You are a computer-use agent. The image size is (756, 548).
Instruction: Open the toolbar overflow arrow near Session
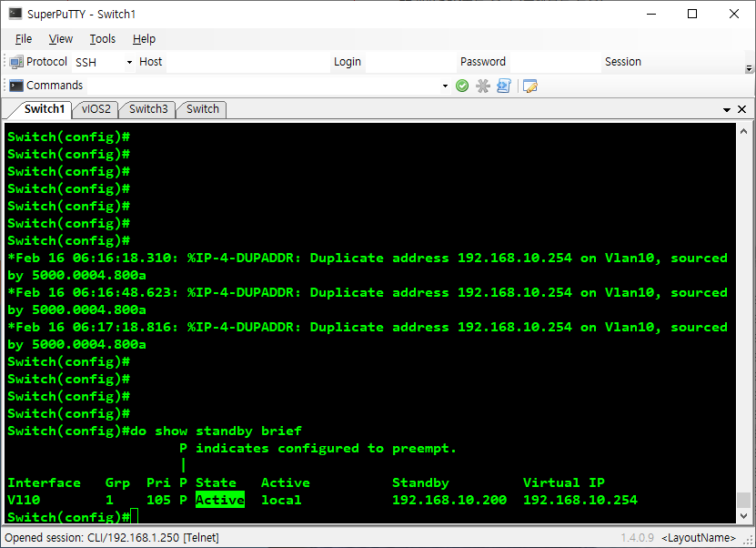click(x=749, y=68)
